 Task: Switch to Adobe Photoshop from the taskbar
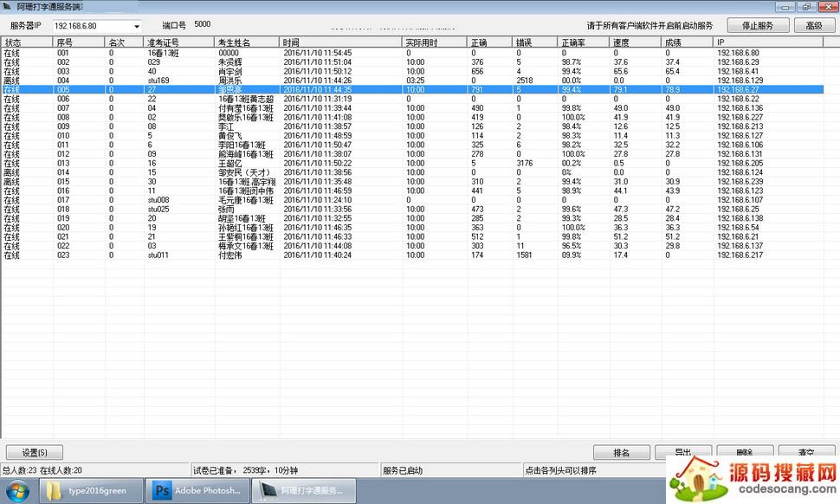(197, 491)
